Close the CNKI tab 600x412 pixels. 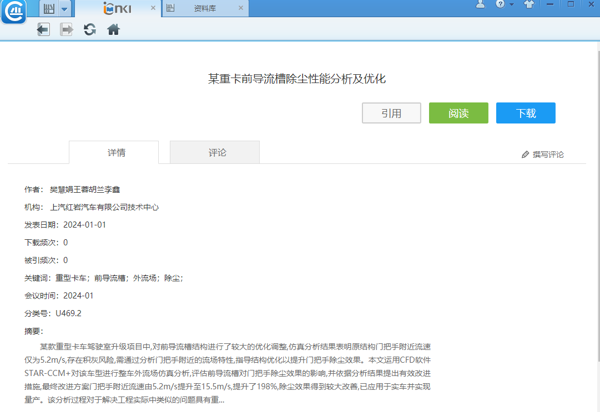[x=153, y=9]
